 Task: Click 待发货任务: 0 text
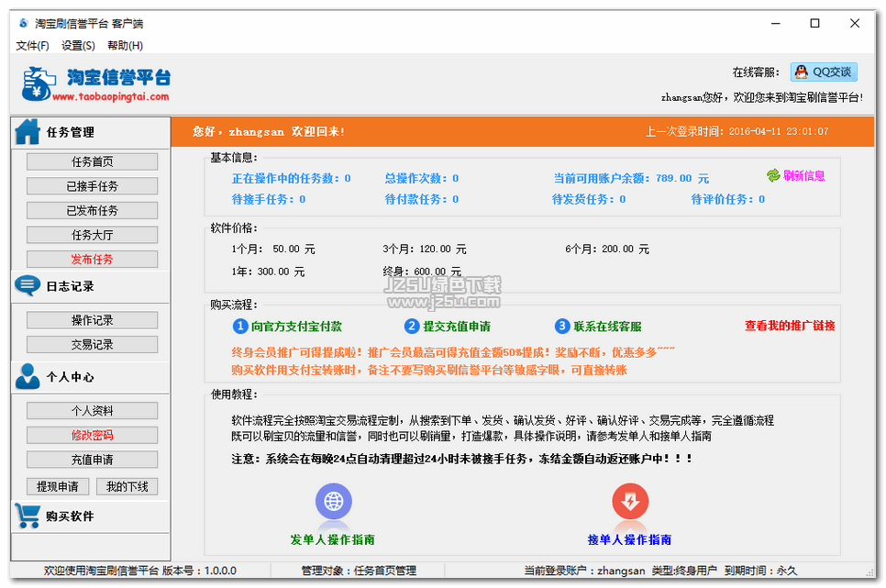pyautogui.click(x=589, y=199)
